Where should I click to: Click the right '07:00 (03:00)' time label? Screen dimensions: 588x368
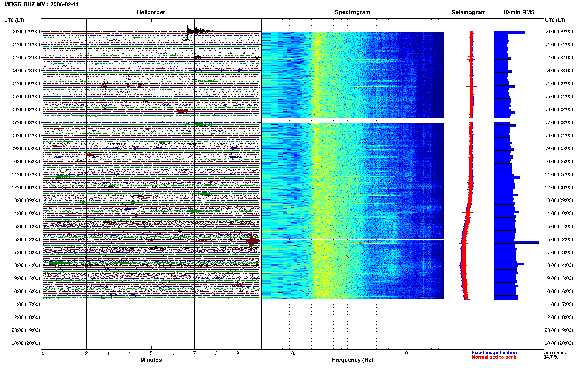tap(559, 122)
